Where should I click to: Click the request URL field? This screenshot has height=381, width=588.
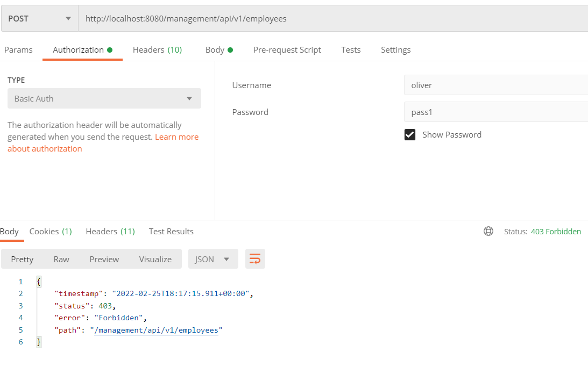click(323, 19)
